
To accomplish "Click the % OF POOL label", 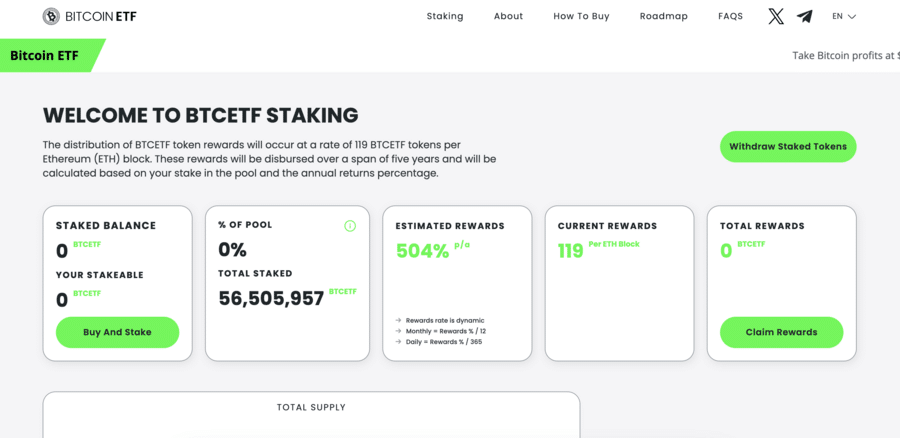I will 245,225.
